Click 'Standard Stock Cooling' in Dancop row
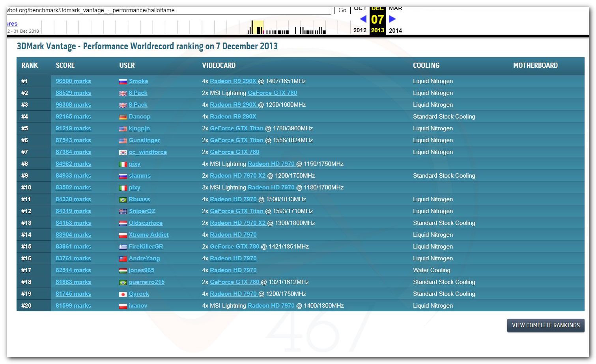596x364 pixels. [444, 117]
